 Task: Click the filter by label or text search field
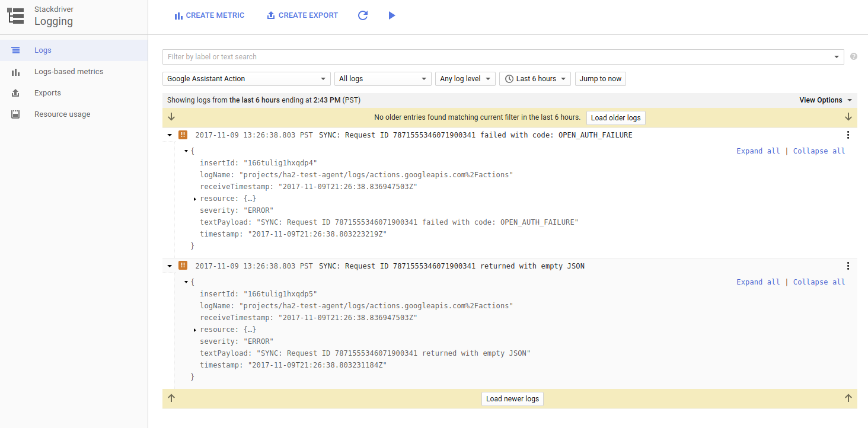point(415,56)
